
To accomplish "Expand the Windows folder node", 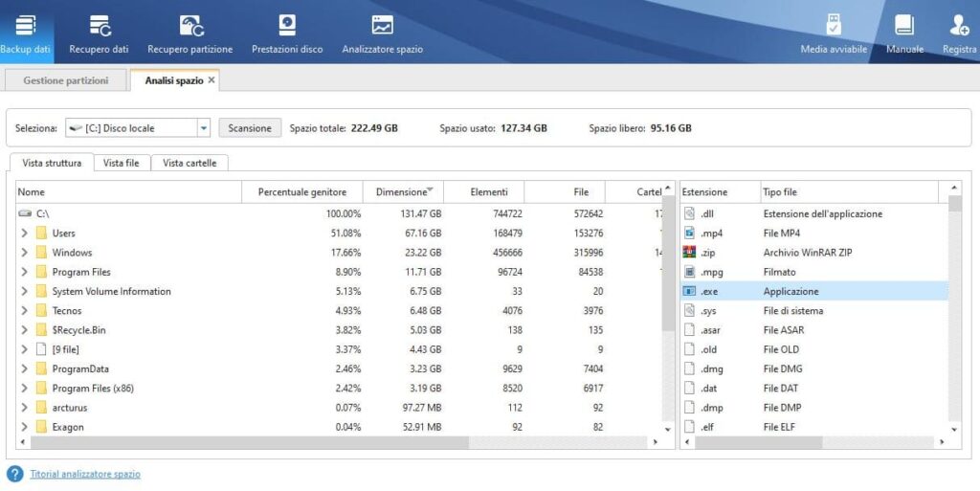I will pyautogui.click(x=24, y=253).
